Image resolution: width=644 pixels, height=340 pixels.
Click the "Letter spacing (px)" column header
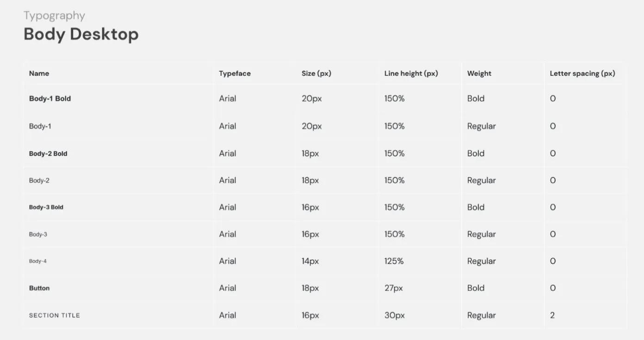coord(582,74)
